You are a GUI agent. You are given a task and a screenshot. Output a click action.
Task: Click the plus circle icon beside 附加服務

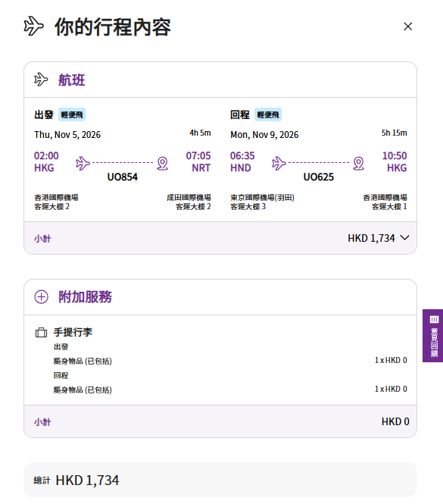(41, 296)
